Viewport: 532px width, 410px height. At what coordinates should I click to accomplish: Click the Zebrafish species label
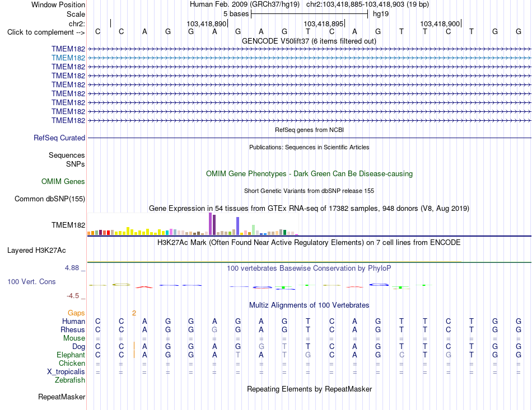[70, 380]
